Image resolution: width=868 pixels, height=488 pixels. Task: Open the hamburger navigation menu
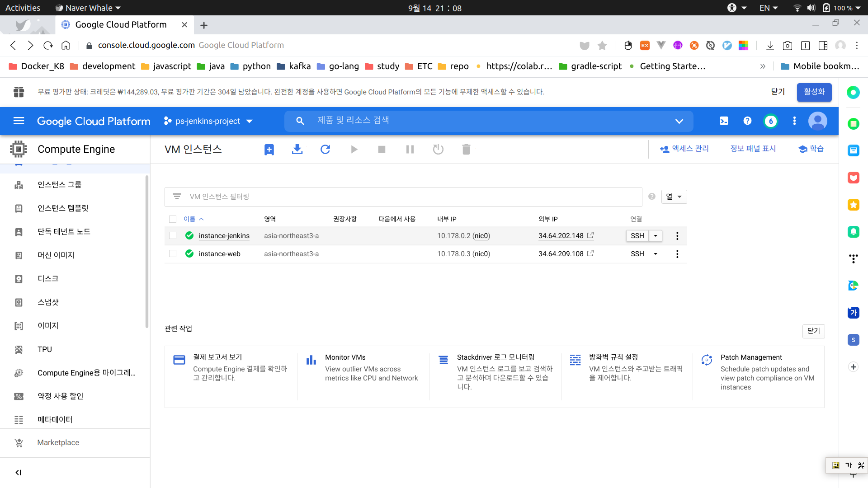coord(19,121)
